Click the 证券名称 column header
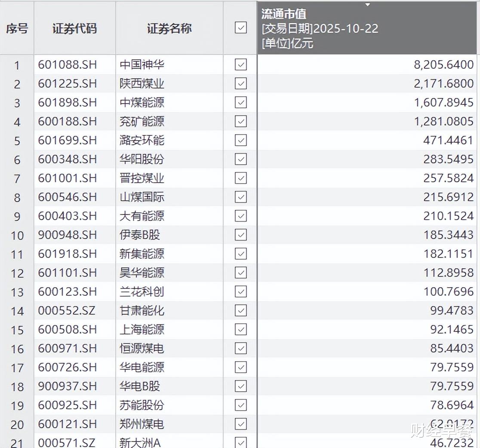Screen dimensions: 480x448 click(169, 28)
